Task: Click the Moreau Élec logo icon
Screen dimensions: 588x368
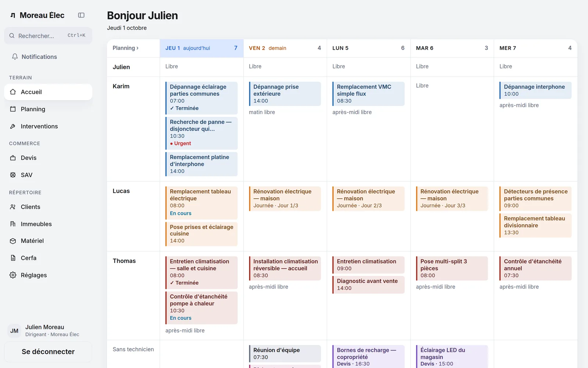Action: 13,15
